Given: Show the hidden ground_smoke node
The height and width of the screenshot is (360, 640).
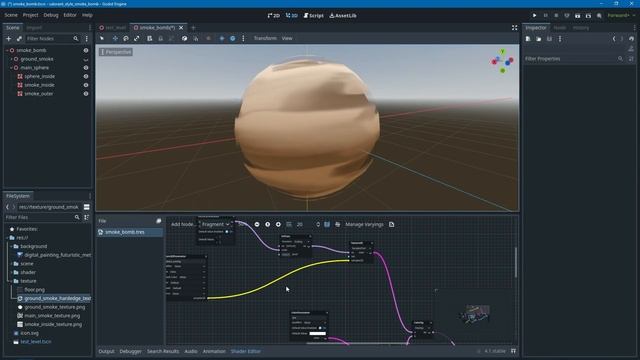Looking at the screenshot, I should tap(86, 59).
